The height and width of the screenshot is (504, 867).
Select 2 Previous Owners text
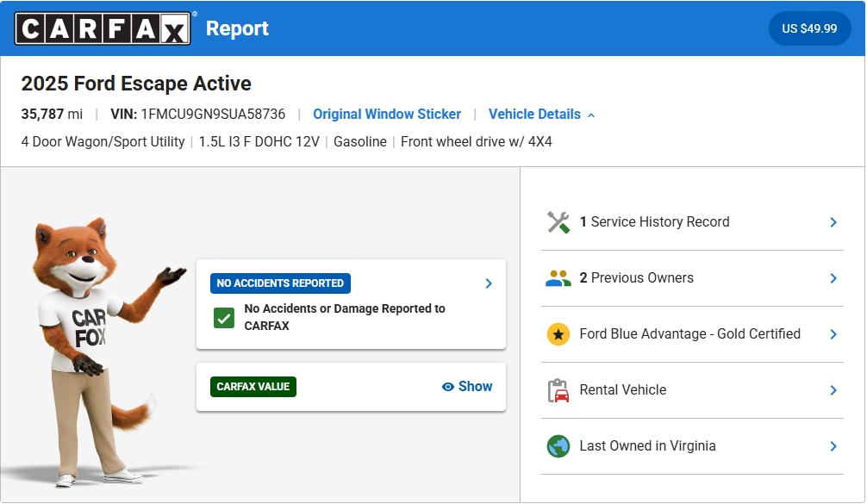pyautogui.click(x=636, y=278)
